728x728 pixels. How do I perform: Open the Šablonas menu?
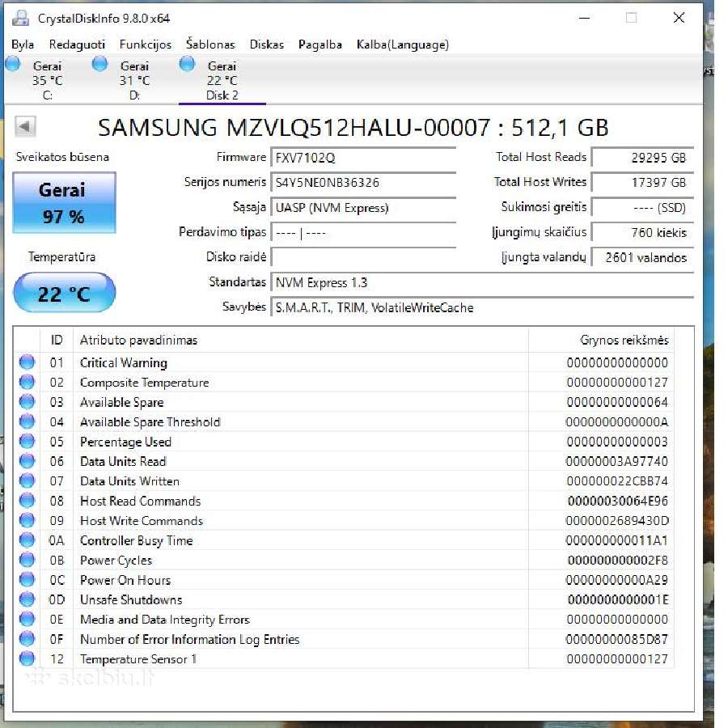[210, 44]
